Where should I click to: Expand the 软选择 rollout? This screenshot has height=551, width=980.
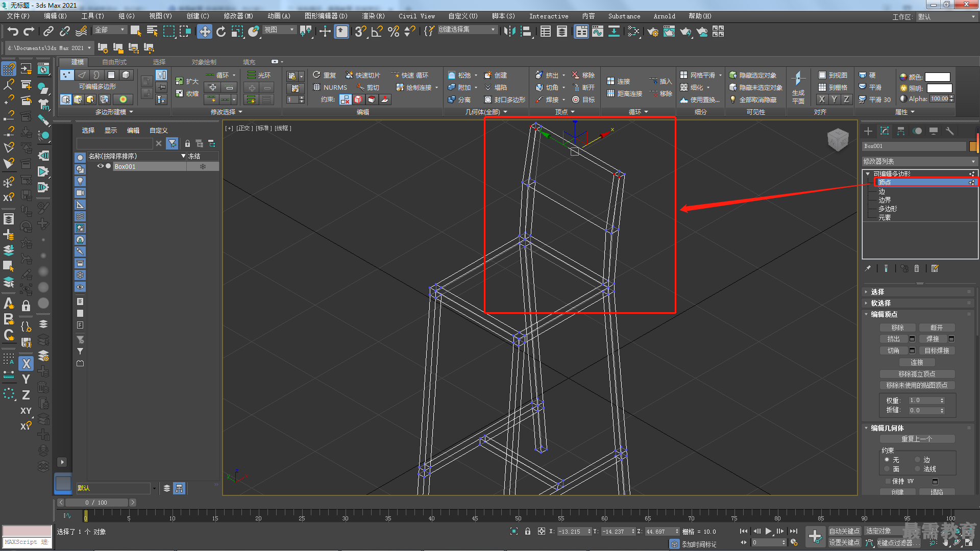click(x=919, y=303)
